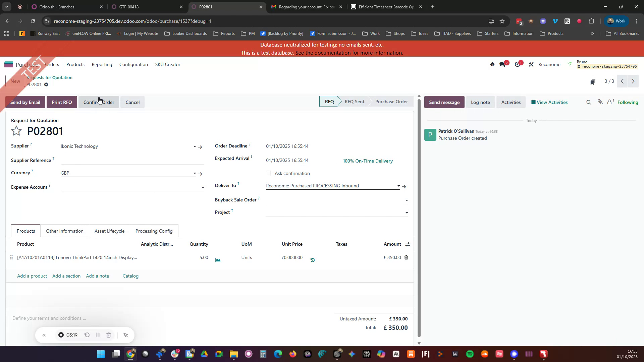Click the debug bug icon in the header
The image size is (644, 362).
(492, 64)
